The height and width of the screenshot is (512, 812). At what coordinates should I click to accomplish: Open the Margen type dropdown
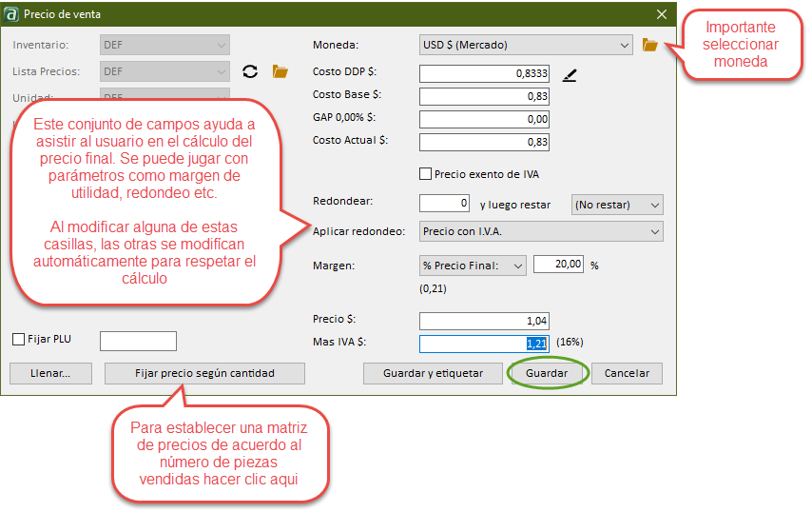[x=473, y=266]
